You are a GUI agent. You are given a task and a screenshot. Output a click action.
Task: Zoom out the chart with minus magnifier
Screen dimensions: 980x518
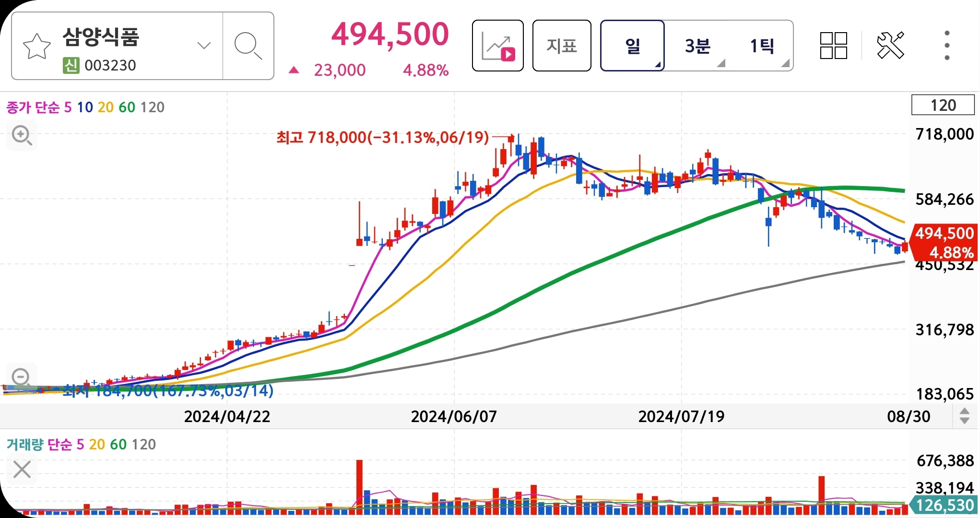pyautogui.click(x=22, y=377)
